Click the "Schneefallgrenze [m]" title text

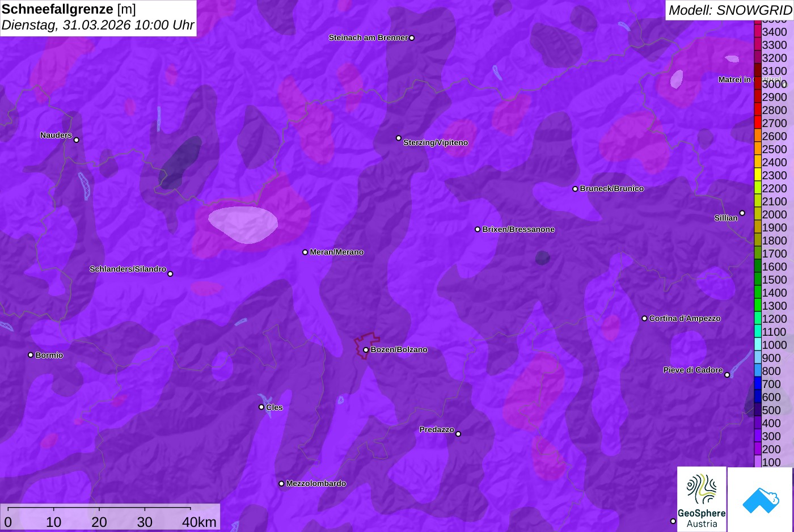point(69,9)
